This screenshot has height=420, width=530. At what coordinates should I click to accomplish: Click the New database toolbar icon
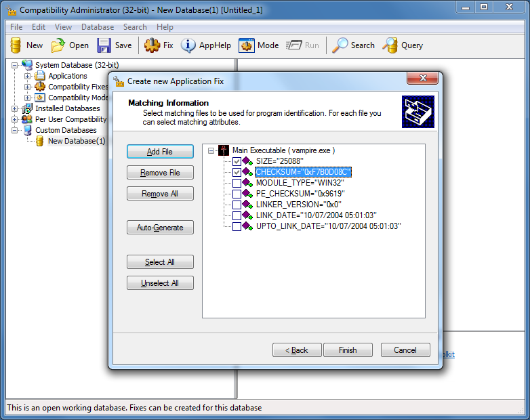(x=16, y=45)
